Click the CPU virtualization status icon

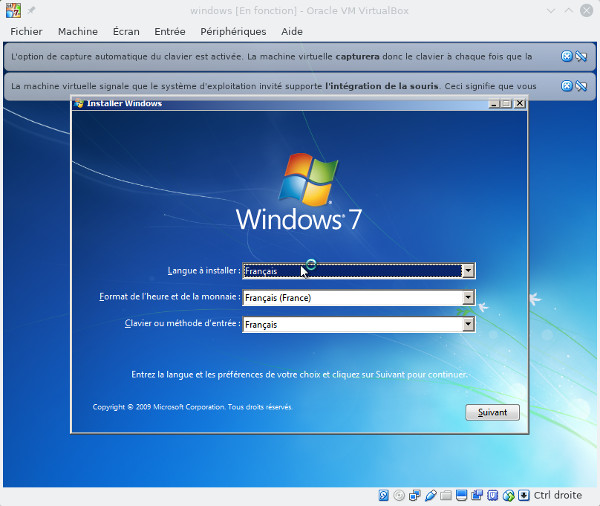click(x=492, y=495)
